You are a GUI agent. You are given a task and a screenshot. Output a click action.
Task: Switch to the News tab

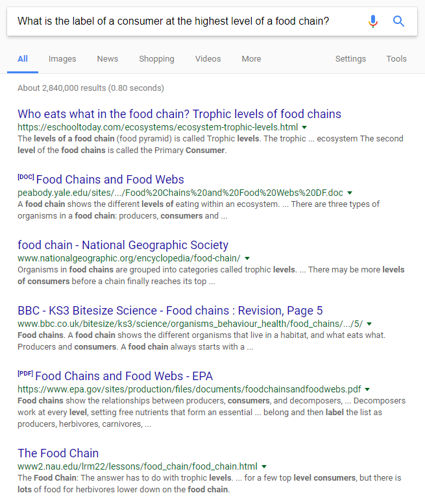(x=107, y=59)
